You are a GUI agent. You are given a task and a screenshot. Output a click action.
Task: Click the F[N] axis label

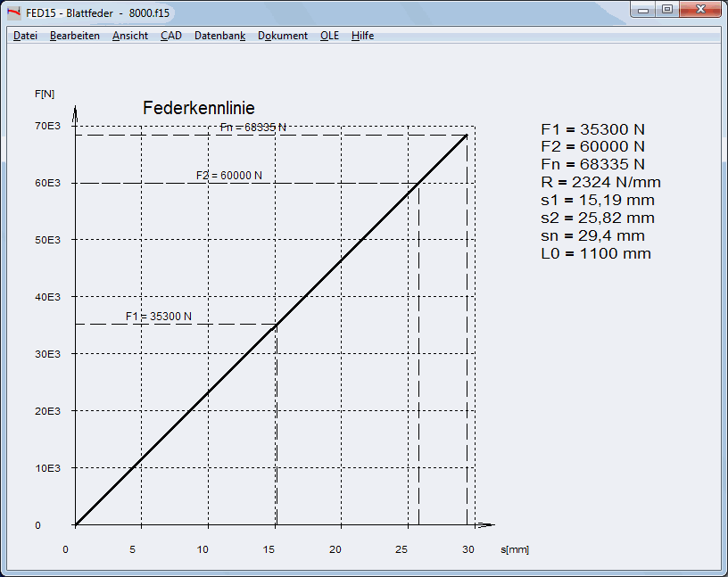point(45,94)
